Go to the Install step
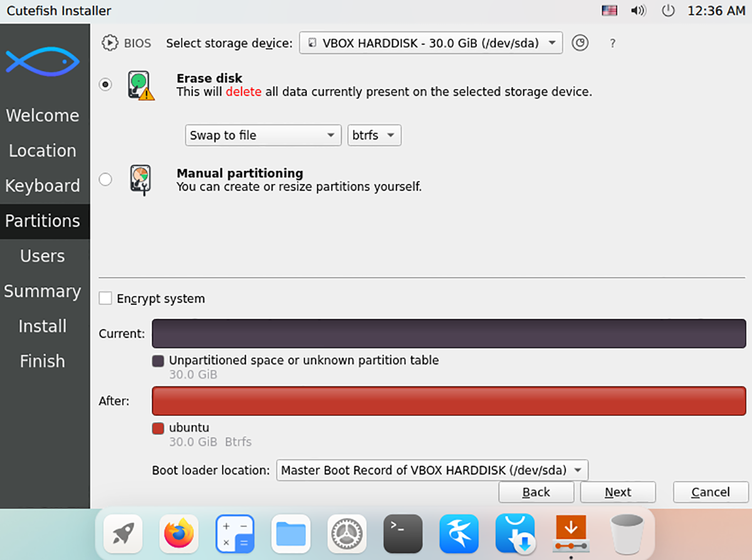The height and width of the screenshot is (560, 752). [43, 326]
